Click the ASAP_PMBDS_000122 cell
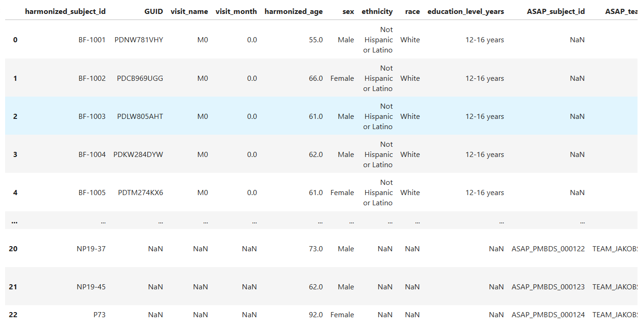The width and height of the screenshot is (644, 320). (548, 248)
